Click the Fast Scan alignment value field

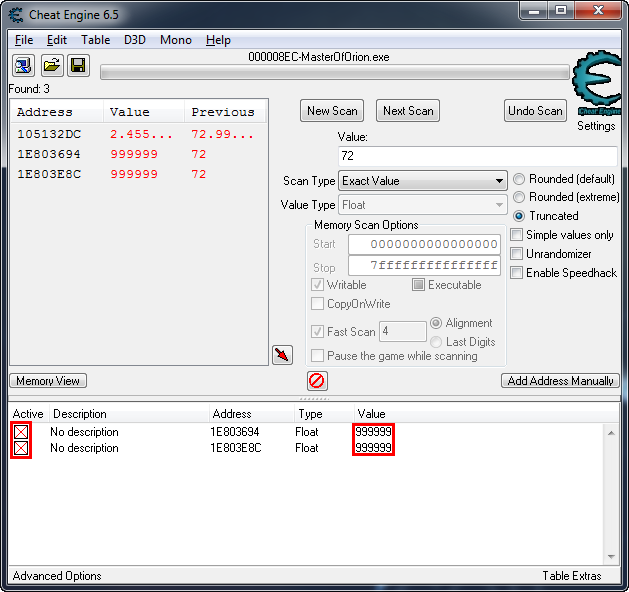click(x=403, y=331)
